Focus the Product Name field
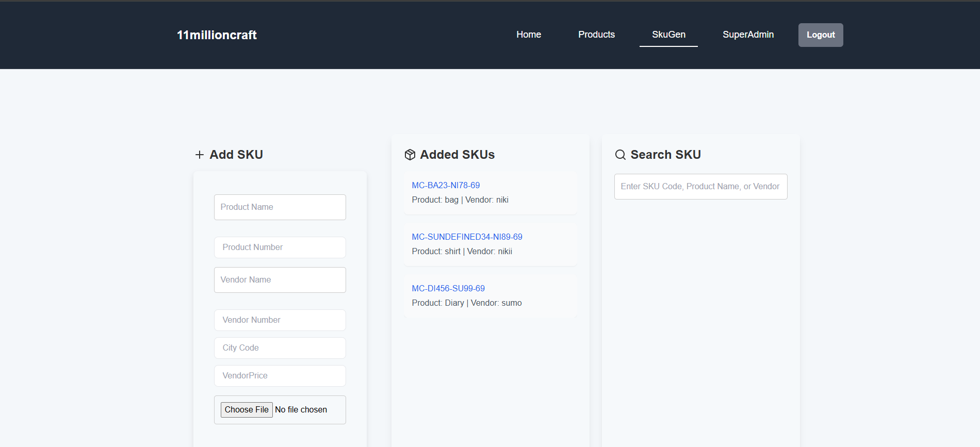This screenshot has width=980, height=447. point(280,207)
